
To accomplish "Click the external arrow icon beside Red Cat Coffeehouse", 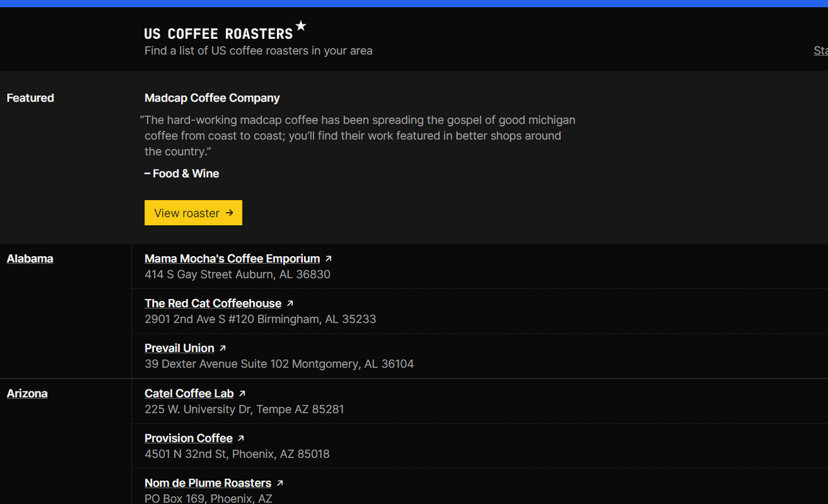I will coord(290,303).
